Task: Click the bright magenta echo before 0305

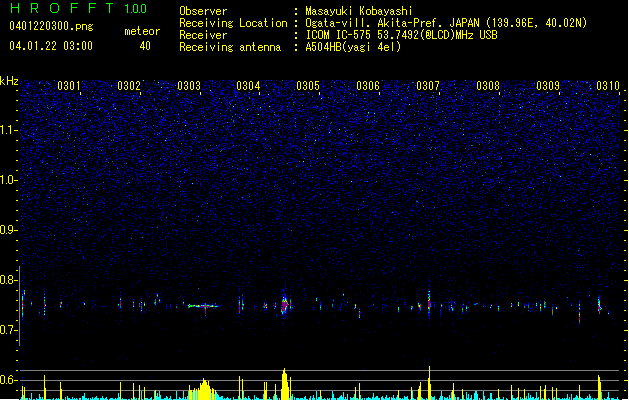Action: tap(285, 306)
